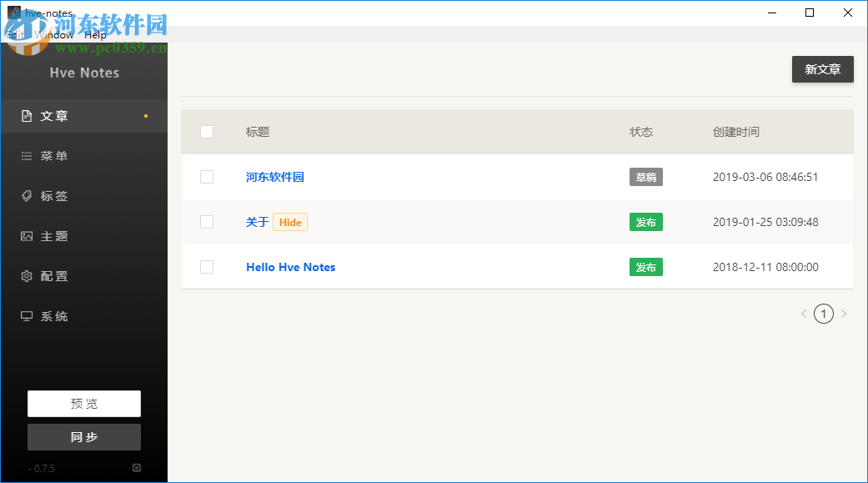Viewport: 868px width, 483px height.
Task: Click the hve-notes app icon in title bar
Action: [14, 13]
